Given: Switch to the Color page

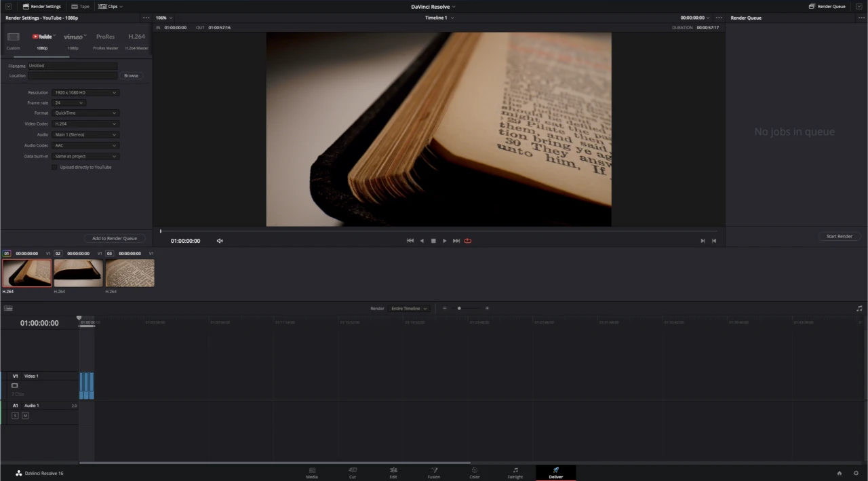Looking at the screenshot, I should (474, 473).
